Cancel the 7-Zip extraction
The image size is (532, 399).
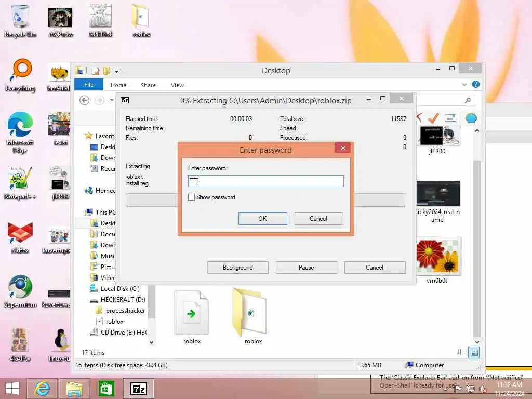375,268
